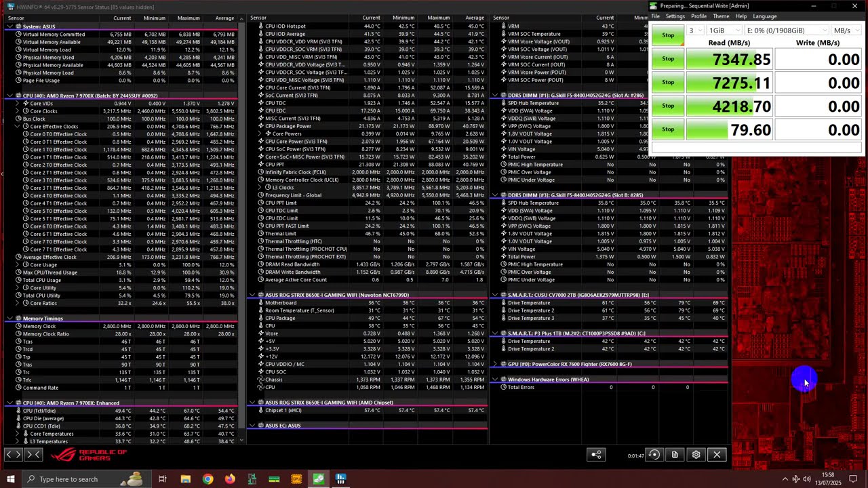Select the Bus Clock sensor row

click(122, 119)
